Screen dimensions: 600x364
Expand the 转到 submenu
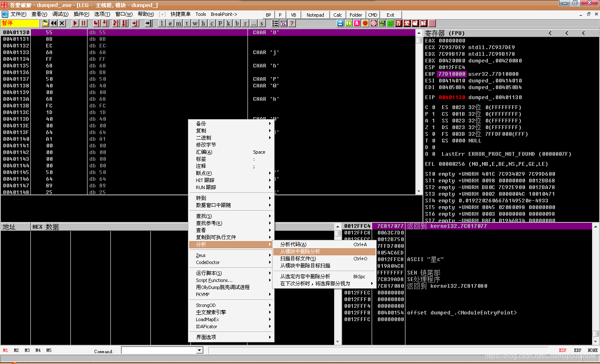pyautogui.click(x=231, y=198)
